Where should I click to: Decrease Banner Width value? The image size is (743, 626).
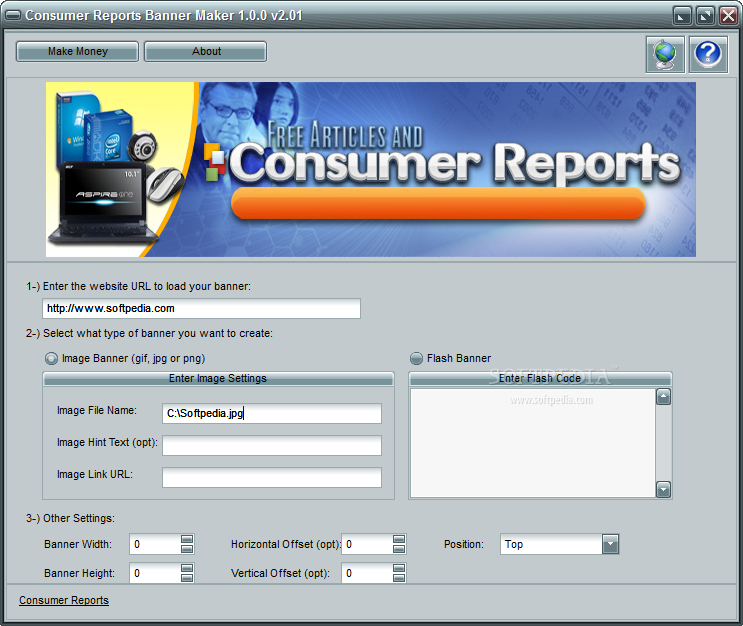pyautogui.click(x=187, y=549)
